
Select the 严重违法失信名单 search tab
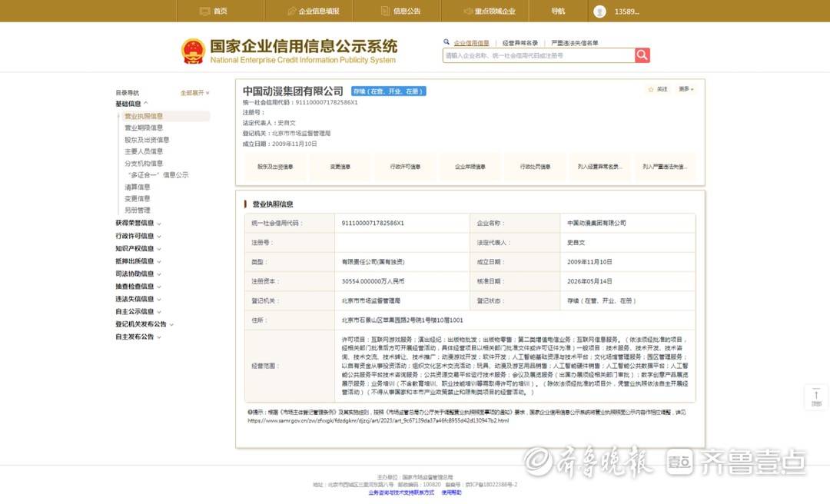click(x=574, y=43)
